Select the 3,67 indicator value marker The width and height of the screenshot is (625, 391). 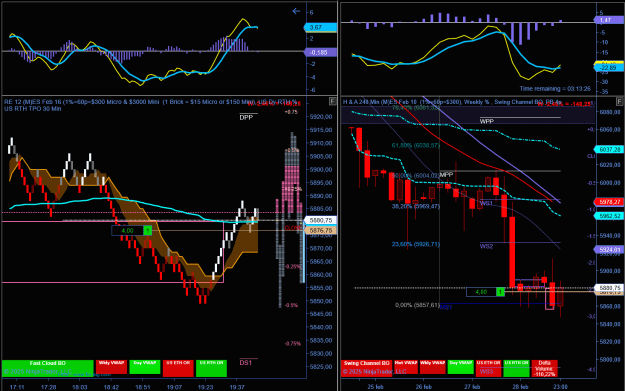pyautogui.click(x=320, y=28)
